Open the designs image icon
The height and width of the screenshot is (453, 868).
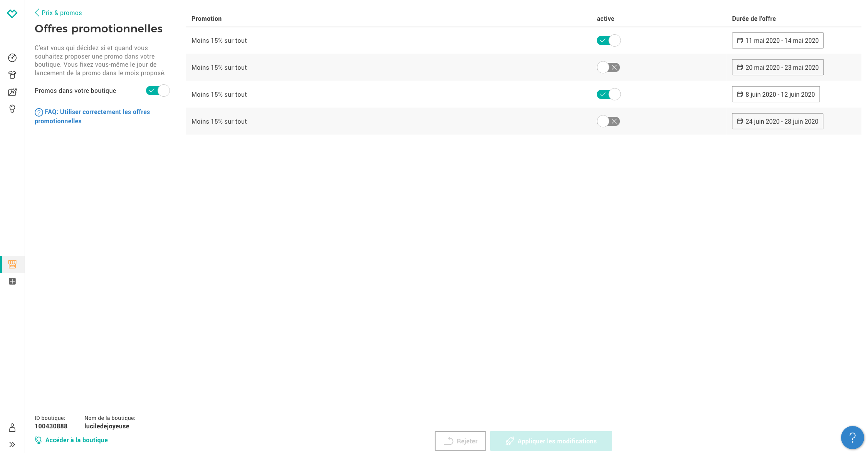tap(12, 92)
